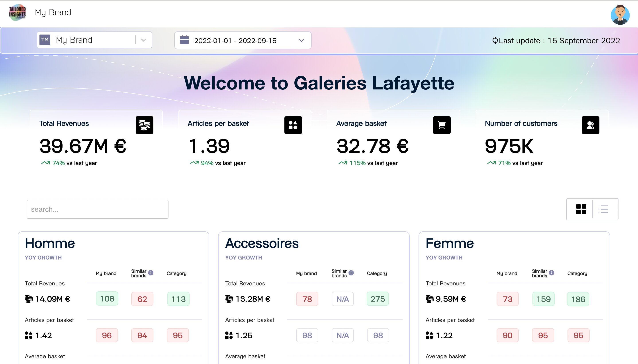Click the trend arrow next to 74%
This screenshot has width=638, height=364.
(x=45, y=163)
